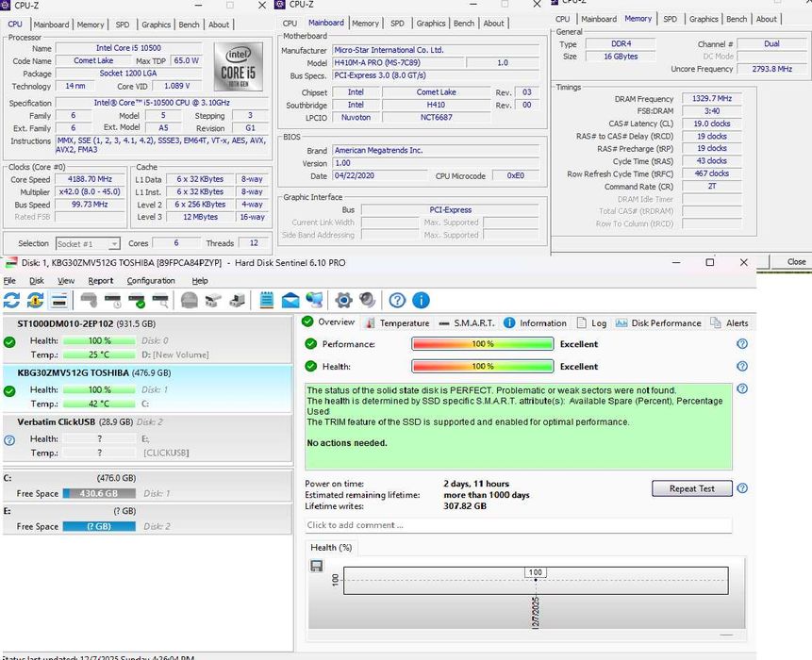Click the network computers globe icon

314,300
